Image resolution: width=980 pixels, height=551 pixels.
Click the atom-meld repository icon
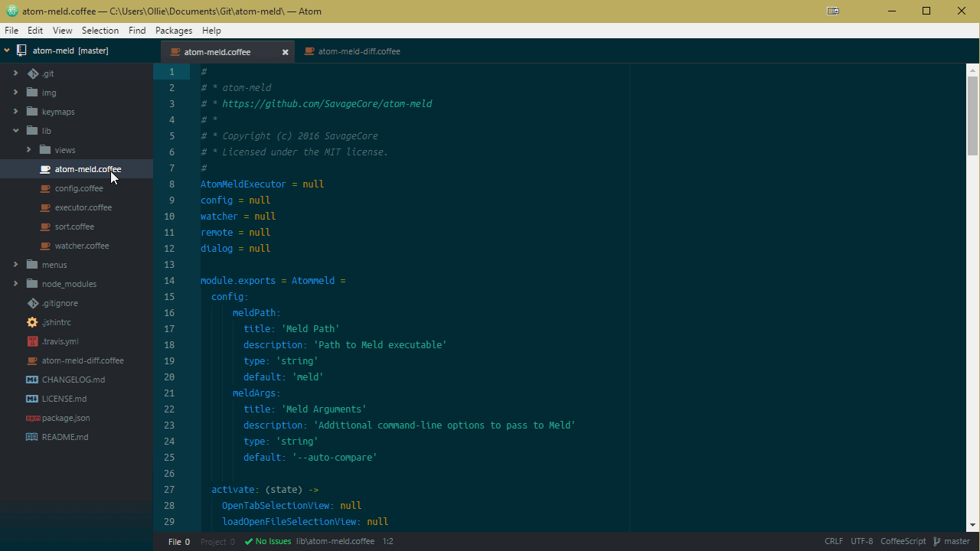pos(21,51)
